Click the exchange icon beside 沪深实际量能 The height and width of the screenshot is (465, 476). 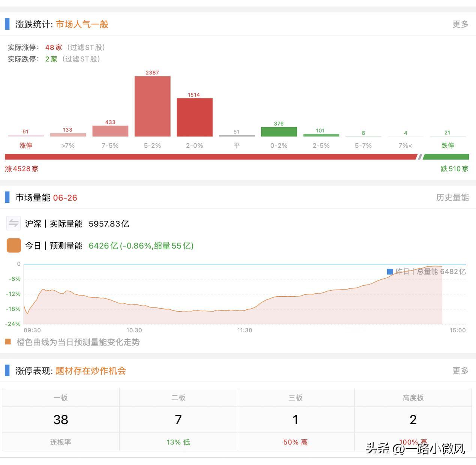[x=13, y=223]
